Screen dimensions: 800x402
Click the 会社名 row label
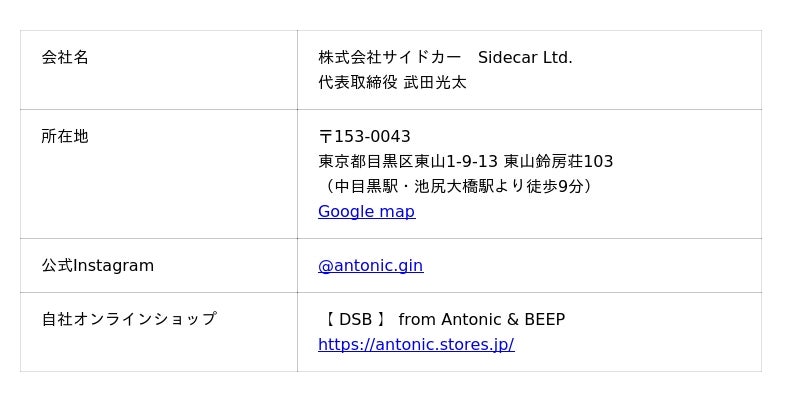tap(65, 58)
